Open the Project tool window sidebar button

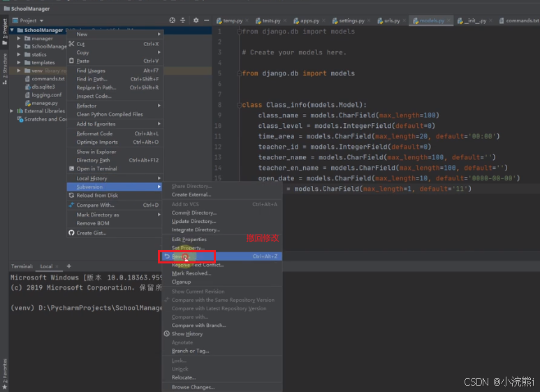click(x=4, y=31)
